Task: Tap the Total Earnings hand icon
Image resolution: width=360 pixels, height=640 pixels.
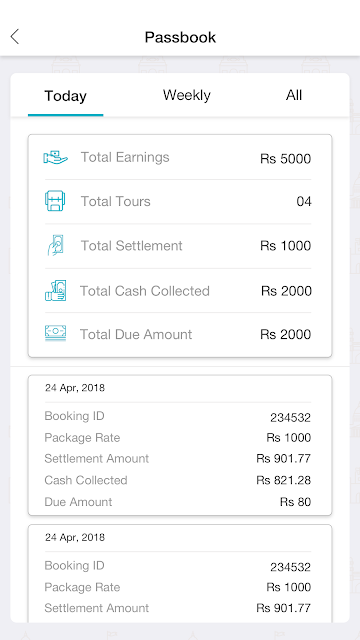Action: pos(56,157)
